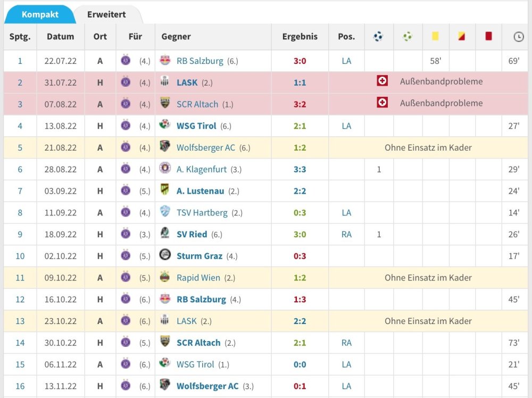Screen dimensions: 532x398
Task: Click the yellow-red card column icon
Action: click(x=461, y=36)
